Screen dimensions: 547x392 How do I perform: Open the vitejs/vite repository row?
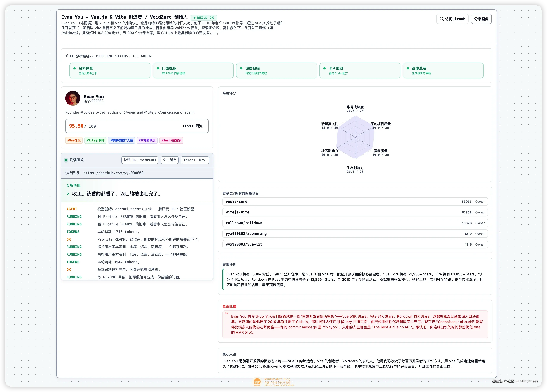point(355,212)
